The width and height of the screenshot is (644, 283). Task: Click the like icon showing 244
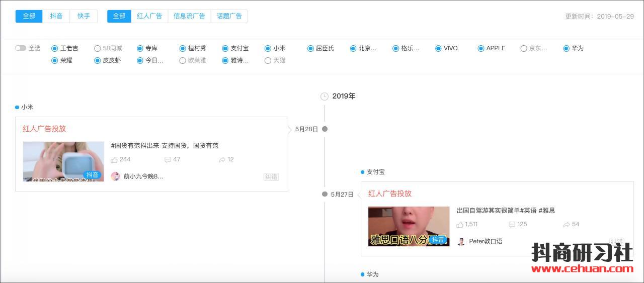pyautogui.click(x=114, y=159)
